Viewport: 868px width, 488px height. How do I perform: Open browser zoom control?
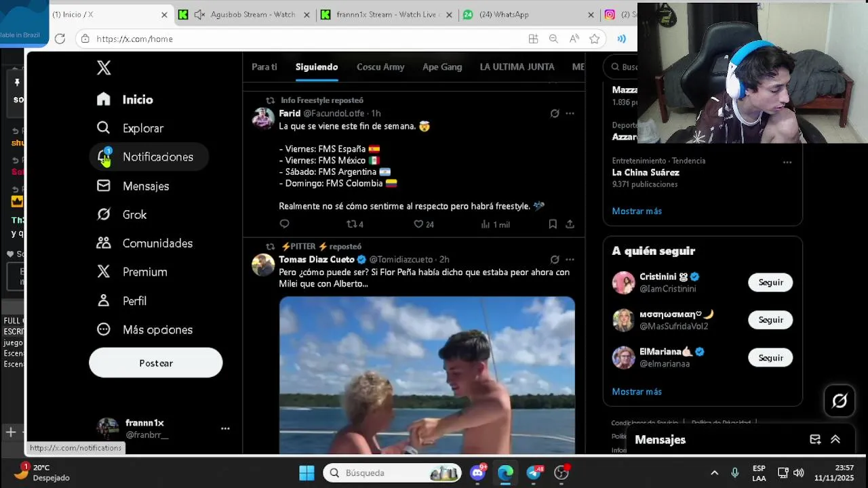(x=553, y=39)
